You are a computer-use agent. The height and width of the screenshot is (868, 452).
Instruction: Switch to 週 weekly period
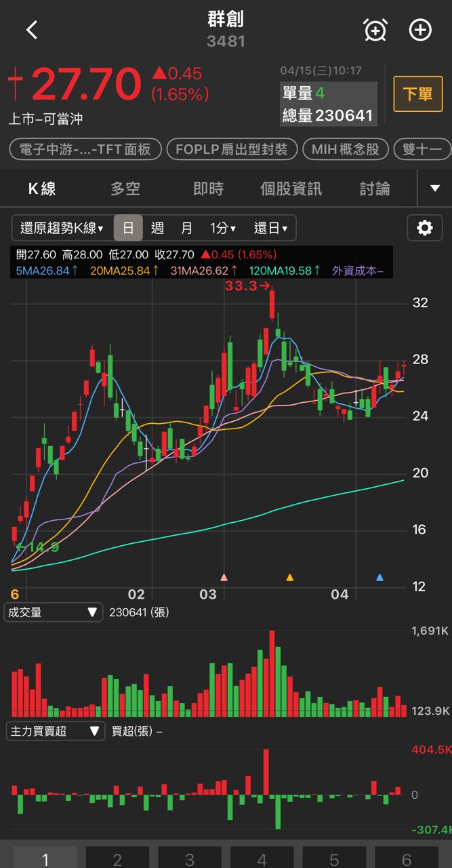click(x=157, y=229)
